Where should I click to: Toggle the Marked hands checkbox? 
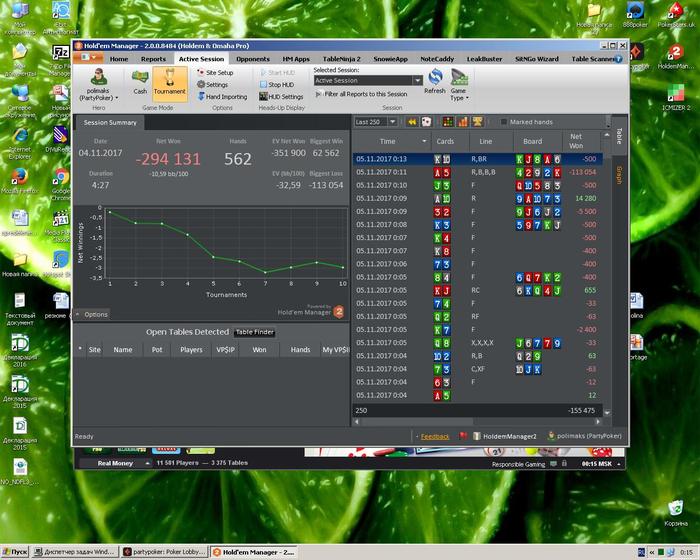504,122
